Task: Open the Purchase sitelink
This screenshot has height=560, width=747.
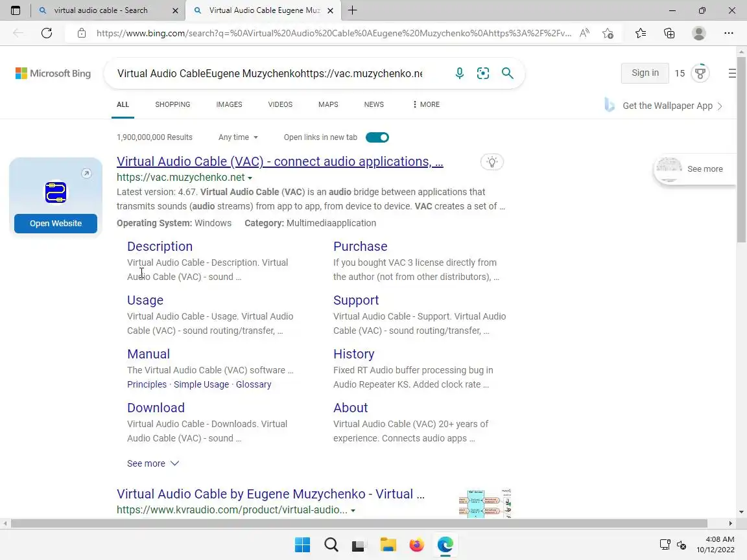Action: 360,246
